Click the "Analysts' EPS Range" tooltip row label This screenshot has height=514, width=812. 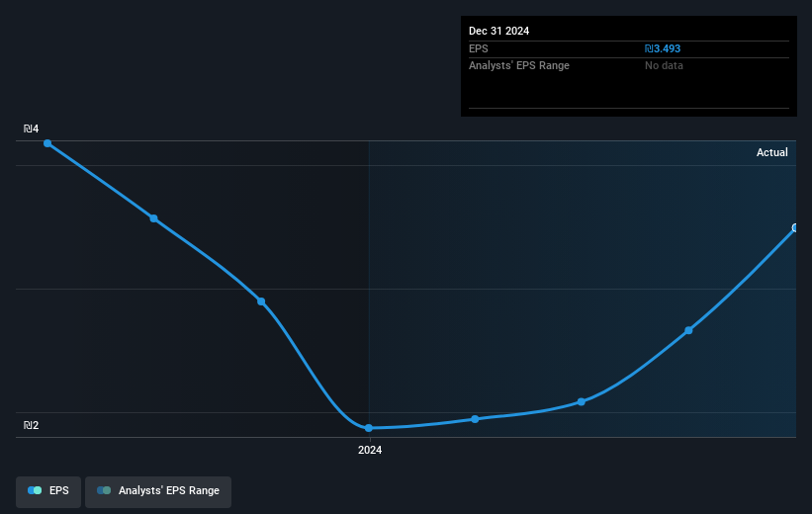click(x=519, y=66)
